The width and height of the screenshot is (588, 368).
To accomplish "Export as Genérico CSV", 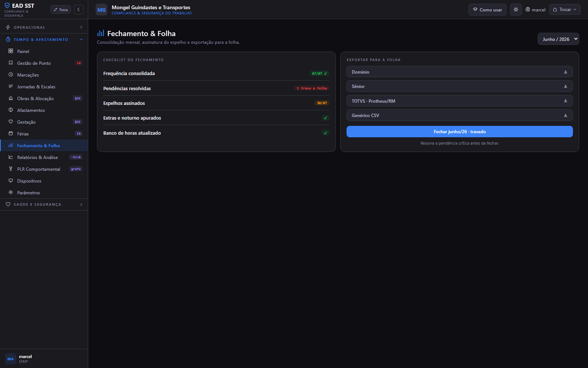I will (460, 115).
